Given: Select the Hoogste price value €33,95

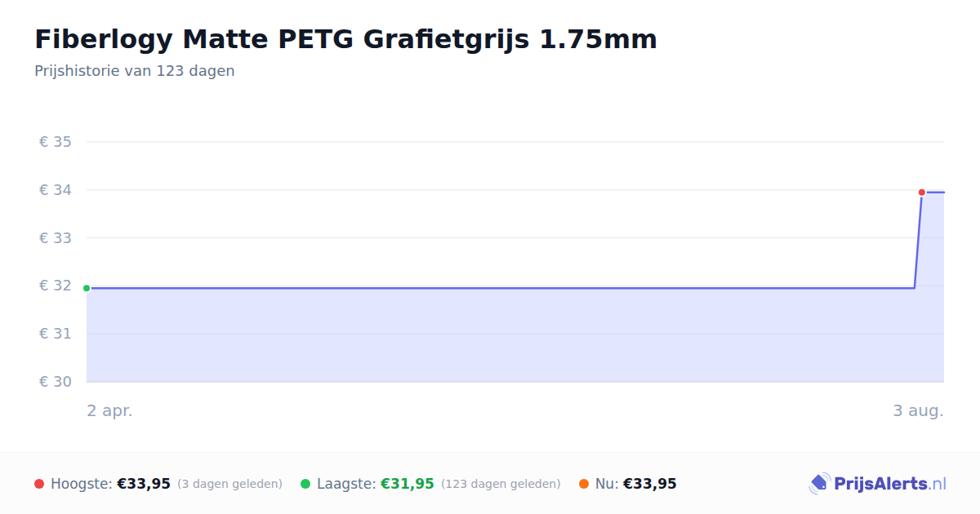Looking at the screenshot, I should point(144,484).
